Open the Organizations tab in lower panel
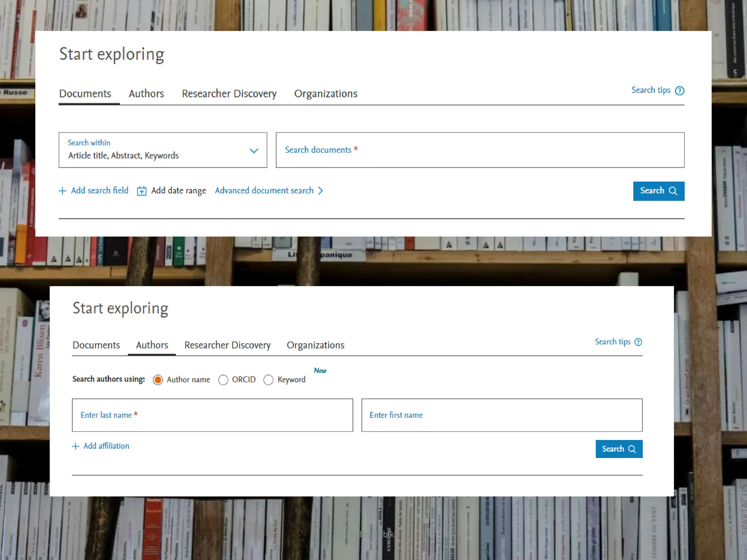The height and width of the screenshot is (560, 747). pyautogui.click(x=315, y=345)
